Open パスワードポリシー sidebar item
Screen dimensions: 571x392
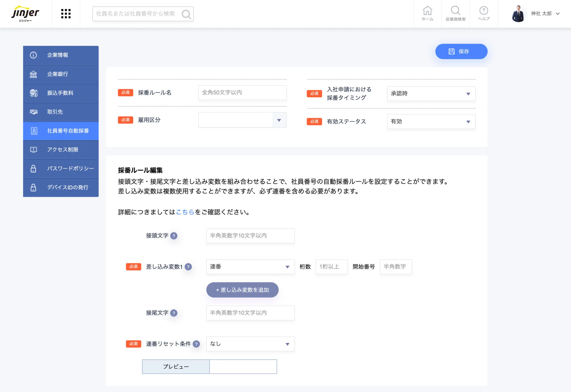point(61,169)
